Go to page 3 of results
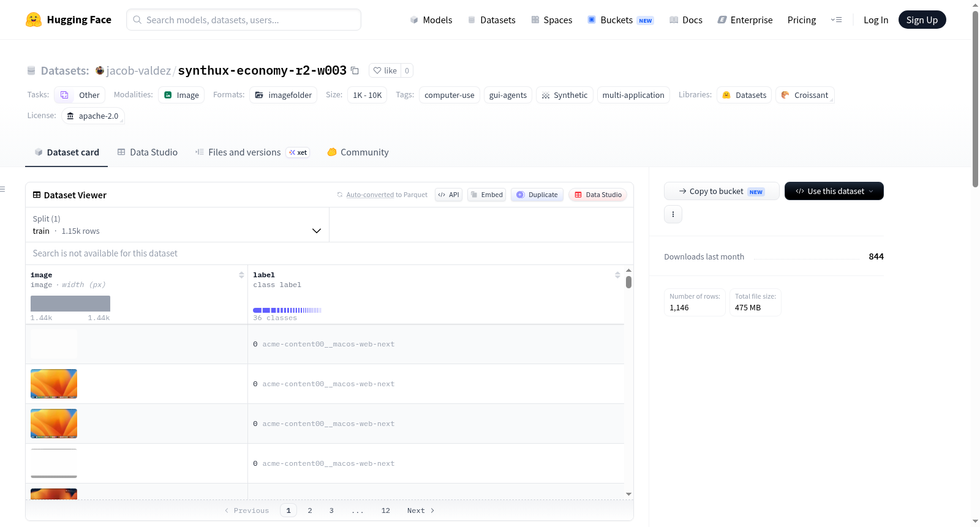The width and height of the screenshot is (980, 527). [x=331, y=510]
